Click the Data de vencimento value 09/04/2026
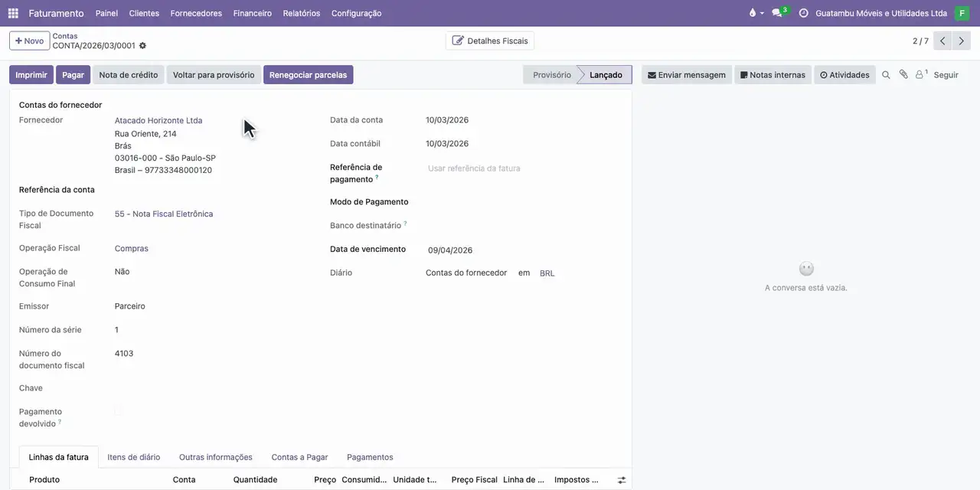Image resolution: width=980 pixels, height=490 pixels. pyautogui.click(x=450, y=250)
